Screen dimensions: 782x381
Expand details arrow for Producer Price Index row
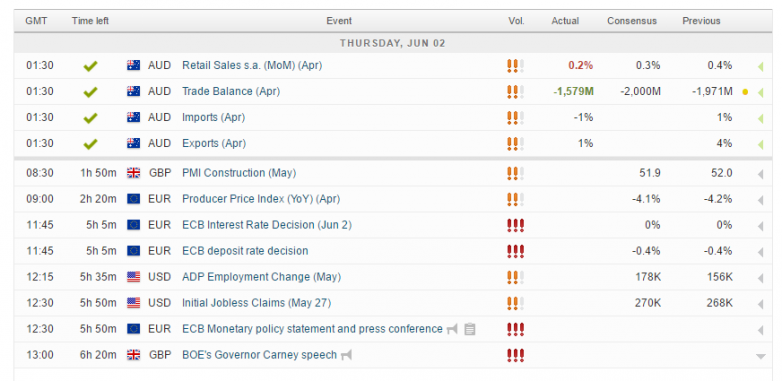pos(761,200)
